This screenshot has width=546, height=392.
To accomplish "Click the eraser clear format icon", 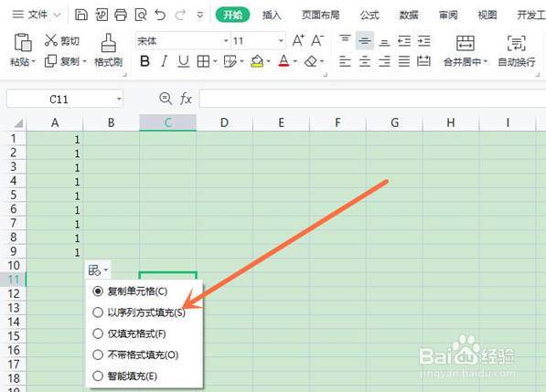I will [311, 61].
